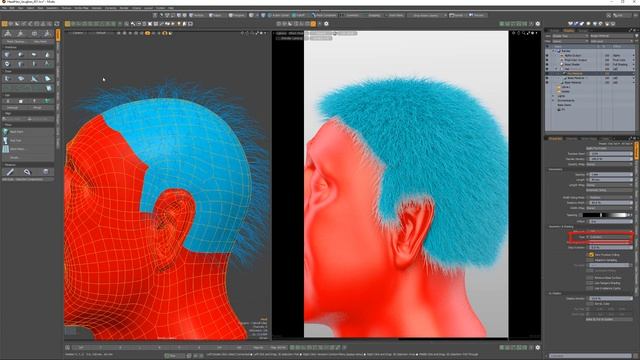Collapse the Render tree node
The image size is (640, 360).
pyautogui.click(x=553, y=51)
